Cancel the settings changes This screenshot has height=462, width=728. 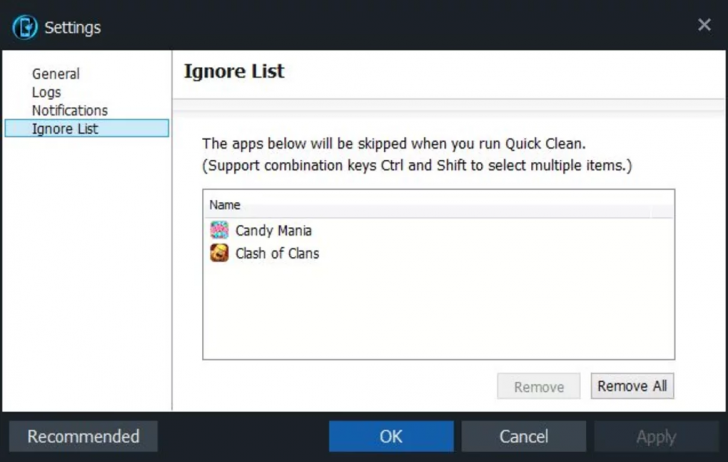point(524,436)
